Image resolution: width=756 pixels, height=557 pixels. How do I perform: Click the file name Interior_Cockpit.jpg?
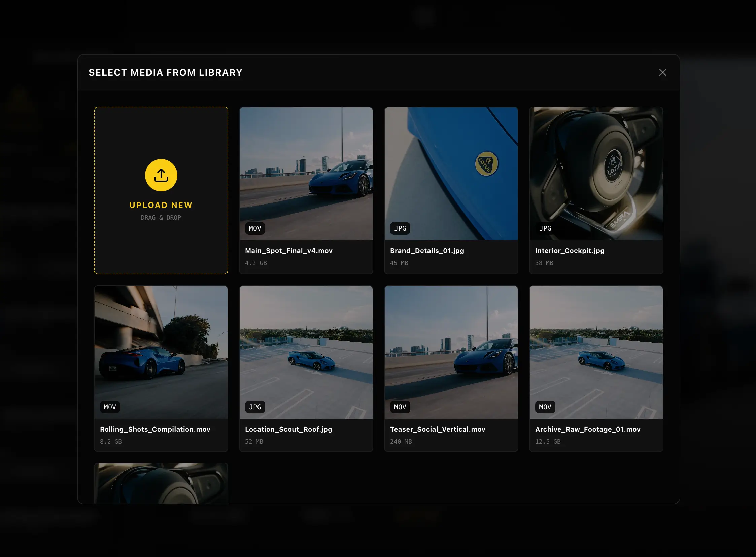tap(570, 251)
